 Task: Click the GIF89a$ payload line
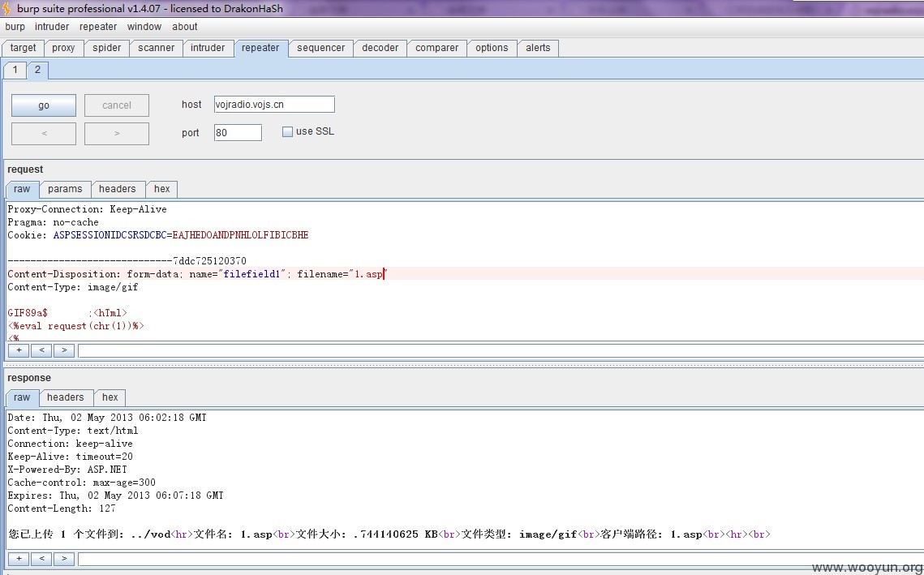[x=67, y=313]
